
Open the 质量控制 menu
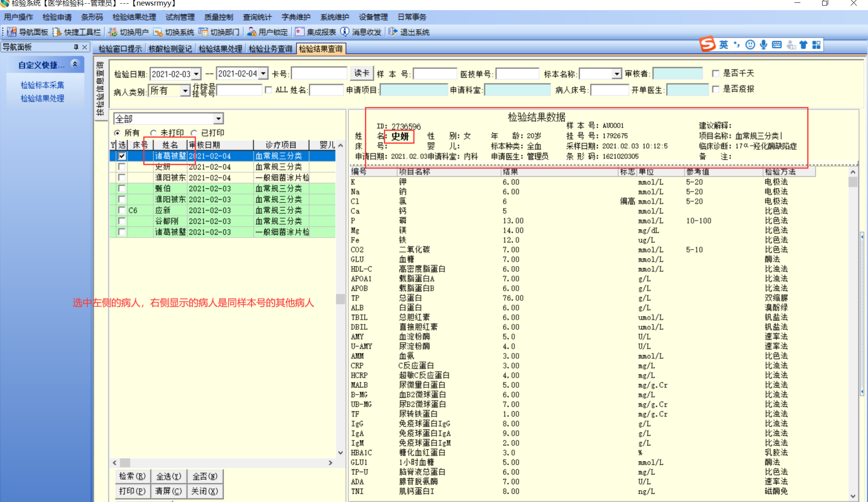pos(218,17)
